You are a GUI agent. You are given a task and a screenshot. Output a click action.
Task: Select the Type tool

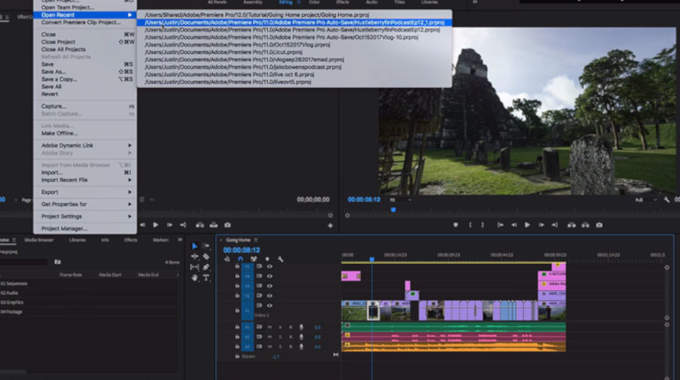(206, 277)
